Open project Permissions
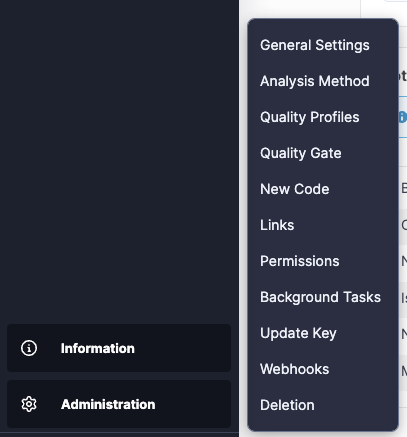The height and width of the screenshot is (437, 407). tap(300, 261)
